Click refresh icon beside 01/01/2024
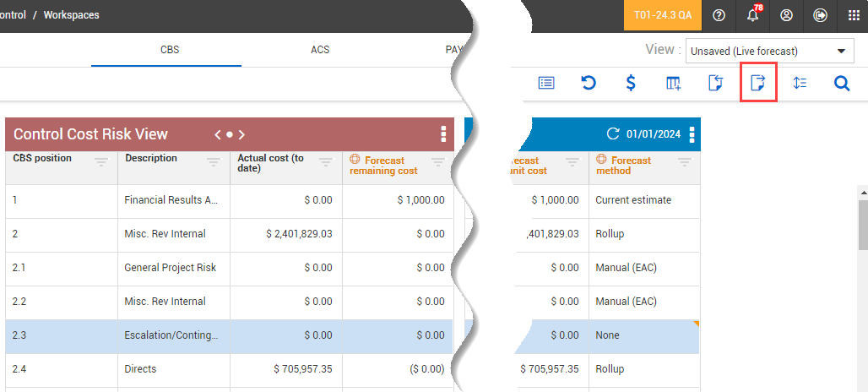Screen dimensions: 868x392 [613, 134]
